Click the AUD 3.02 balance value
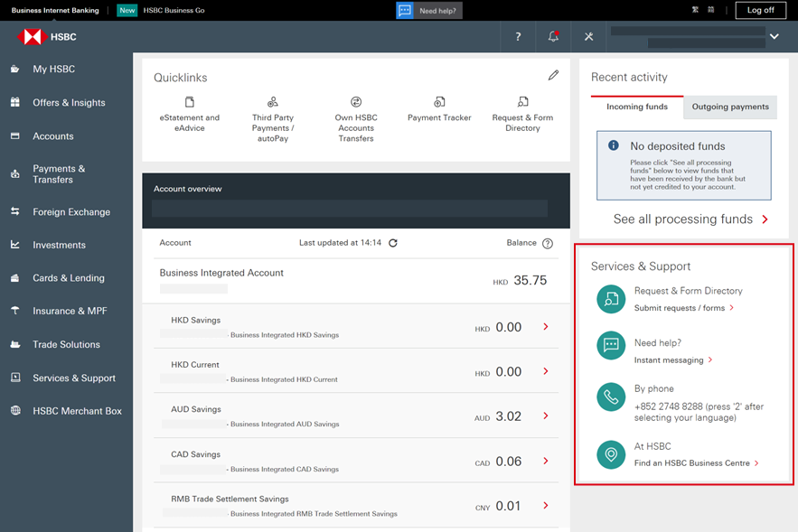This screenshot has height=532, width=798. tap(498, 416)
